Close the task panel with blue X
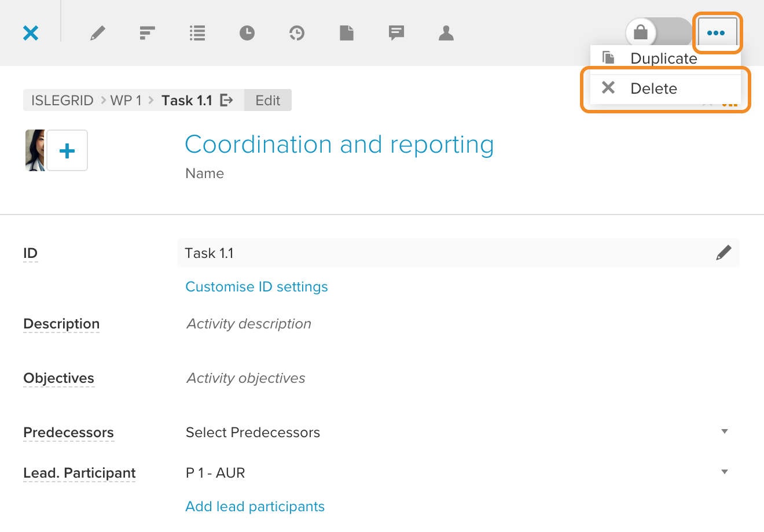764x532 pixels. pyautogui.click(x=31, y=33)
